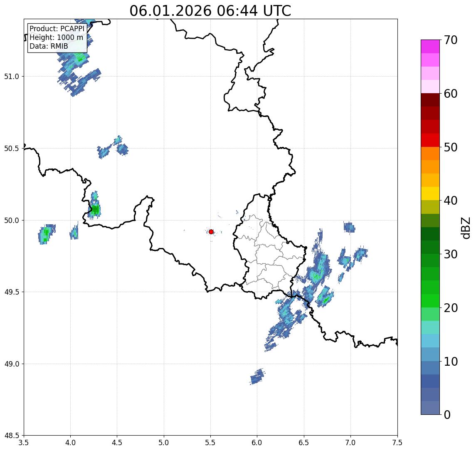Click longitude label 7.5
The height and width of the screenshot is (451, 476).
[x=397, y=443]
